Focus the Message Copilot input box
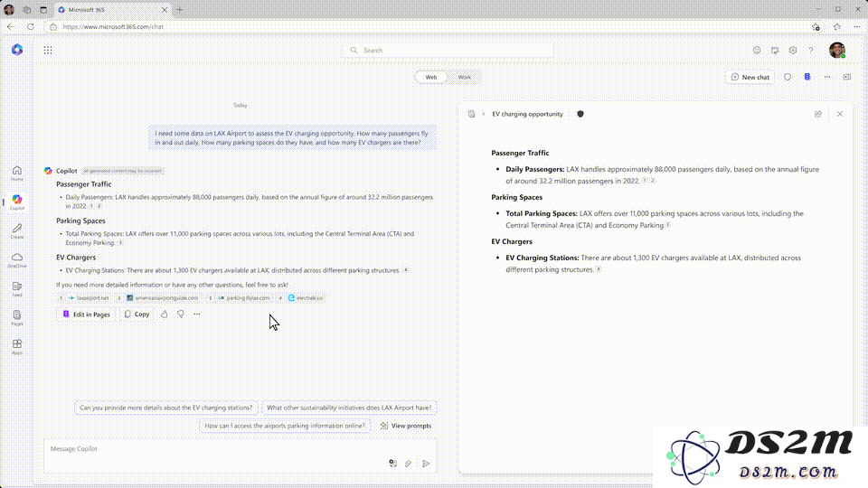Screen dimensions: 868x488 pyautogui.click(x=241, y=455)
